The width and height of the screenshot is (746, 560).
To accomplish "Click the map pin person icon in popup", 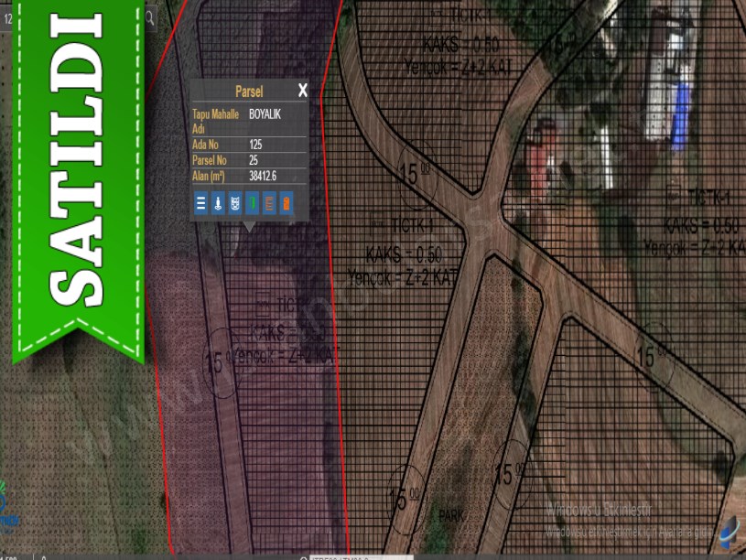I will 218,203.
